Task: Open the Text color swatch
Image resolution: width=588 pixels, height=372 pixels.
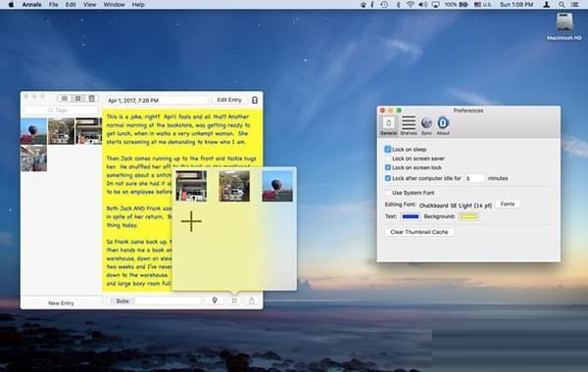Action: 411,216
